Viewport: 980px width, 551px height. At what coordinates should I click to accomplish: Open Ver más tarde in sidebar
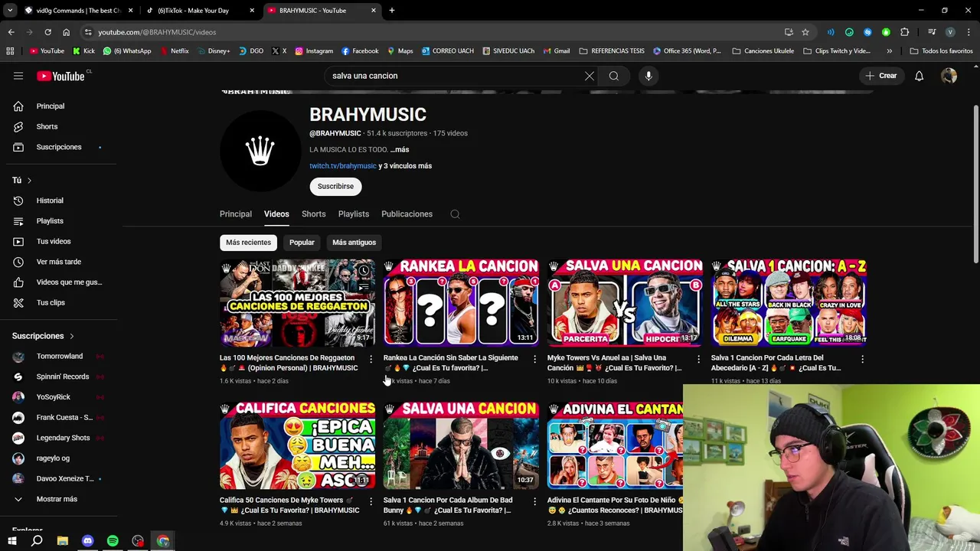[58, 262]
